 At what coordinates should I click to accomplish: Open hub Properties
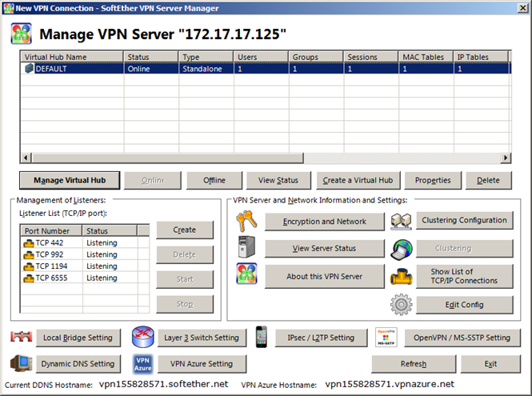click(433, 180)
